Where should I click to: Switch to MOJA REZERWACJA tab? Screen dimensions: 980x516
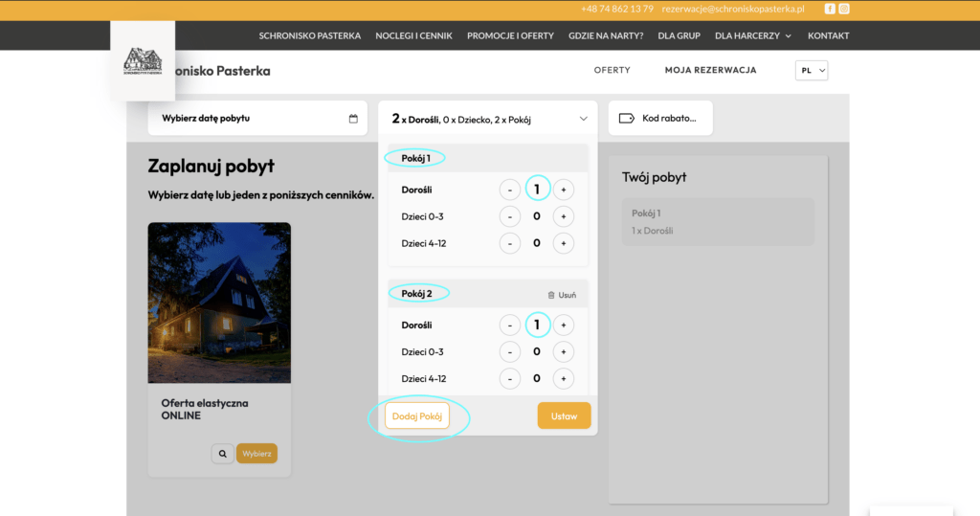tap(710, 70)
